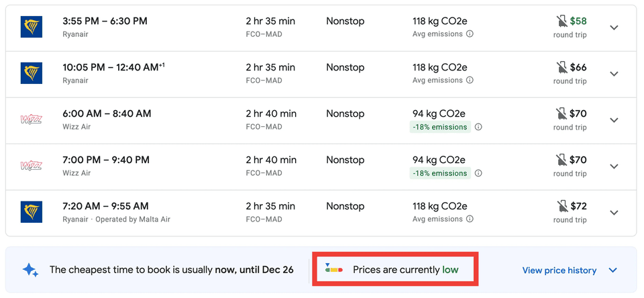The height and width of the screenshot is (298, 644).
Task: Click the info icon beside the 6:00 AM flight's -18% emissions
Action: pyautogui.click(x=478, y=127)
